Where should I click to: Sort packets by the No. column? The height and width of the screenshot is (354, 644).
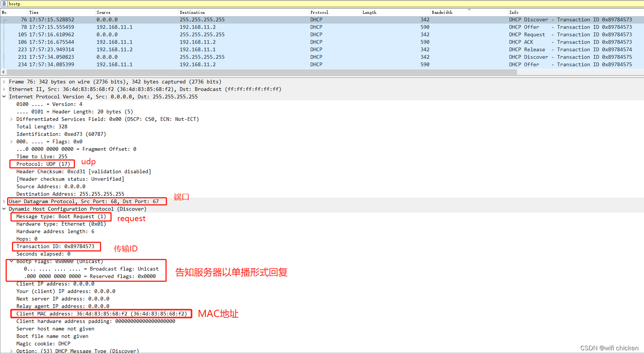pyautogui.click(x=14, y=12)
